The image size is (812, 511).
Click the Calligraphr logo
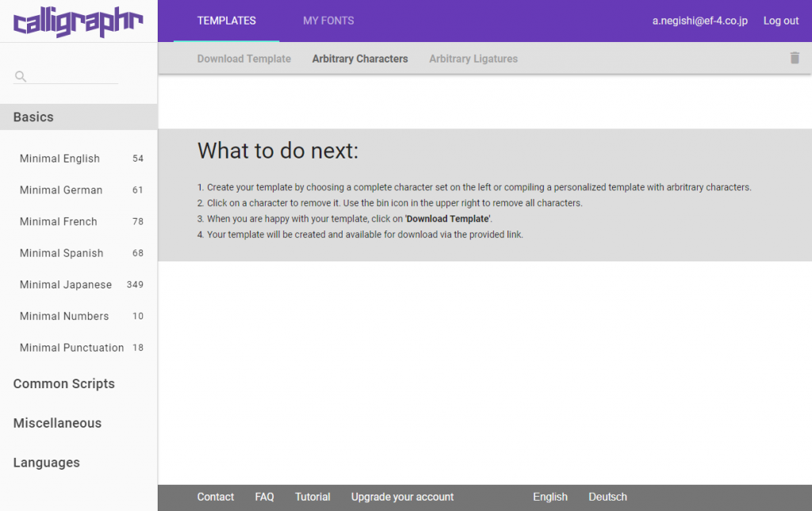[79, 21]
